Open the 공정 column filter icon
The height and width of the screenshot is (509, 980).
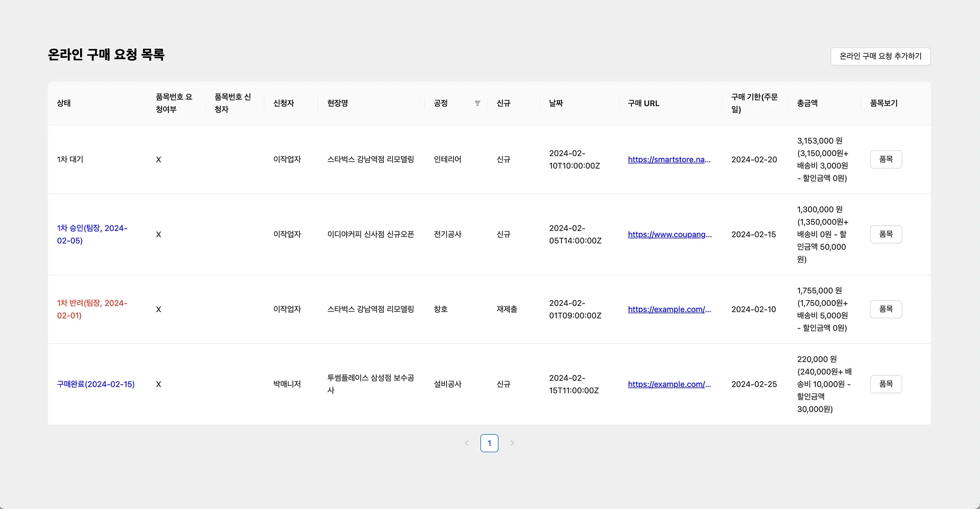click(x=478, y=103)
